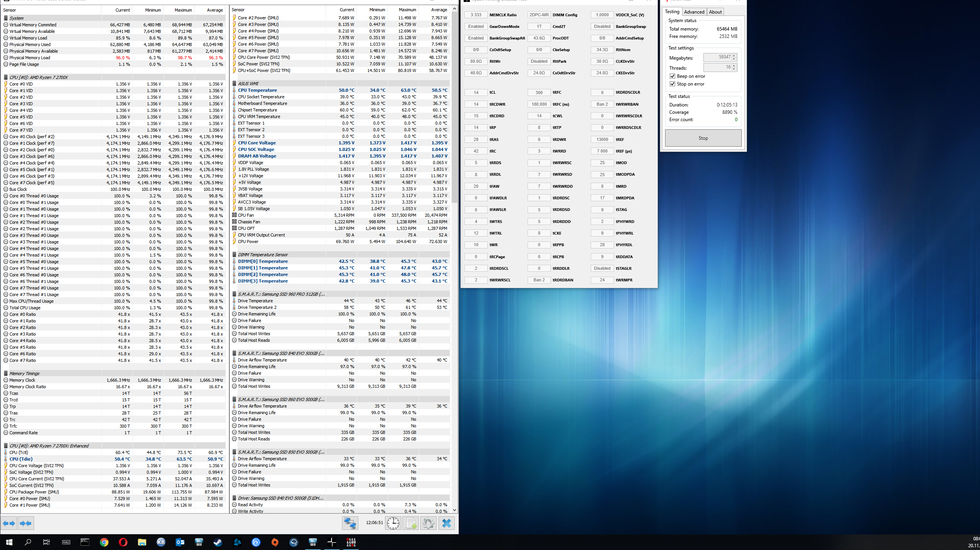Open Opera browser from the taskbar

pyautogui.click(x=123, y=542)
